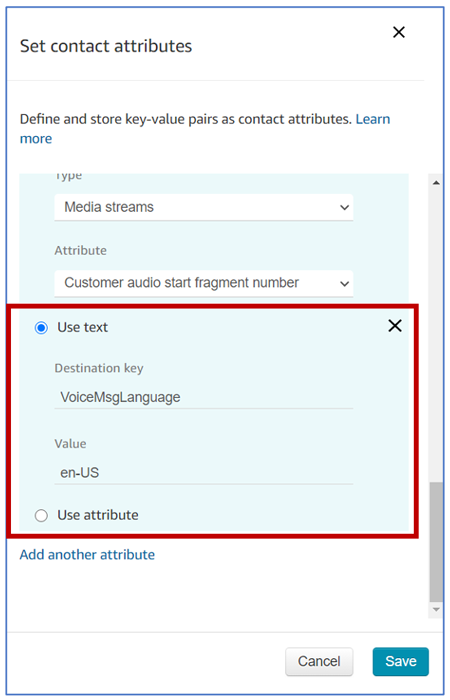Open the Attribute dropdown list
Screen dimensions: 450x700
click(204, 283)
